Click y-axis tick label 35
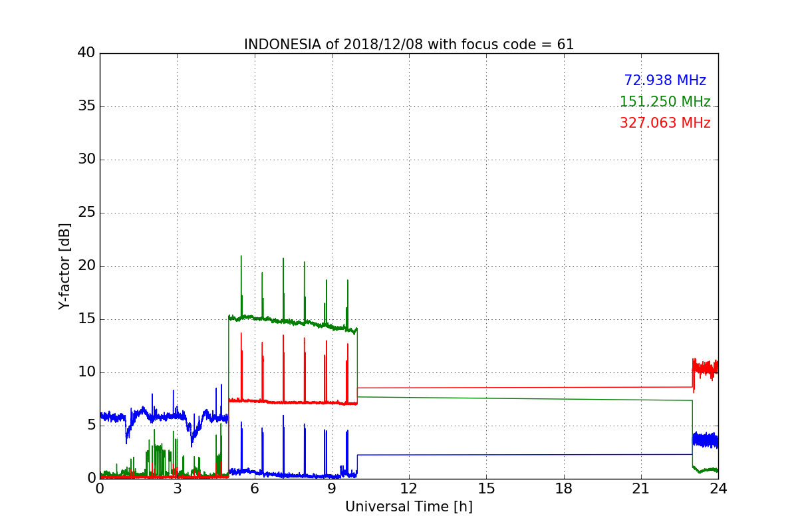Screen dimensions: 798x532 point(86,106)
